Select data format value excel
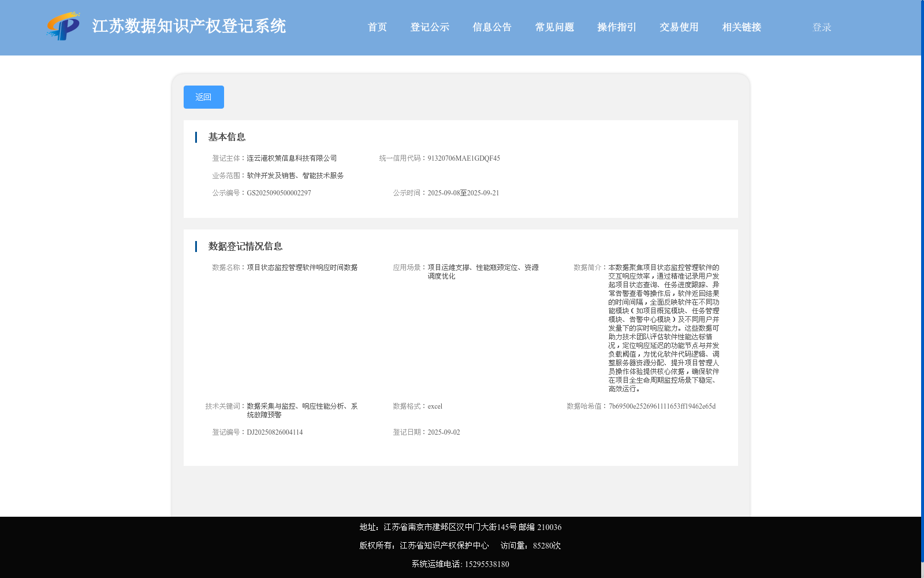The height and width of the screenshot is (578, 924). click(x=435, y=406)
